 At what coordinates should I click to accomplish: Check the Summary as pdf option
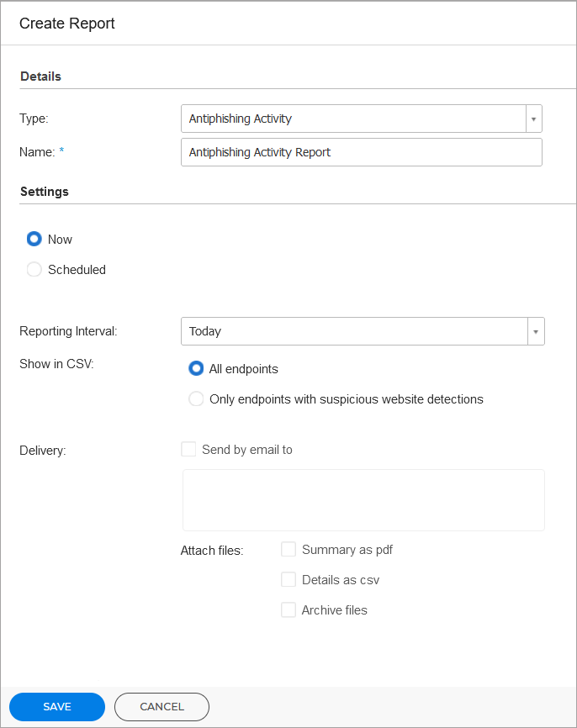tap(288, 550)
